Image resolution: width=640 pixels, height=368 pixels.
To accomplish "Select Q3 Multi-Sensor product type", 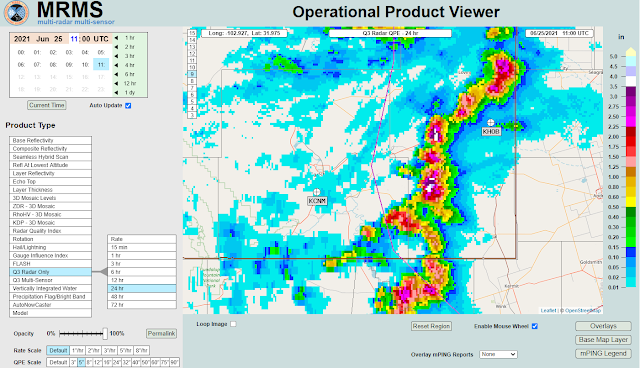I will [x=50, y=280].
